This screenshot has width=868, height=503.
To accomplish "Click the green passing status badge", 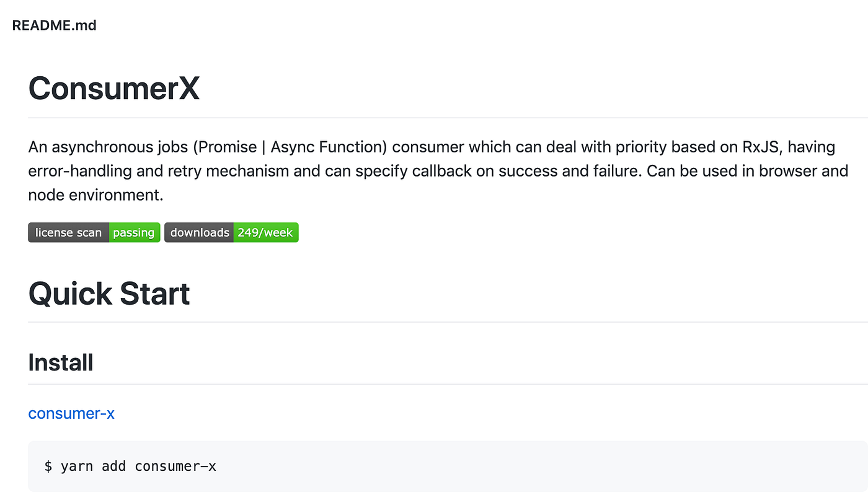I will point(134,233).
